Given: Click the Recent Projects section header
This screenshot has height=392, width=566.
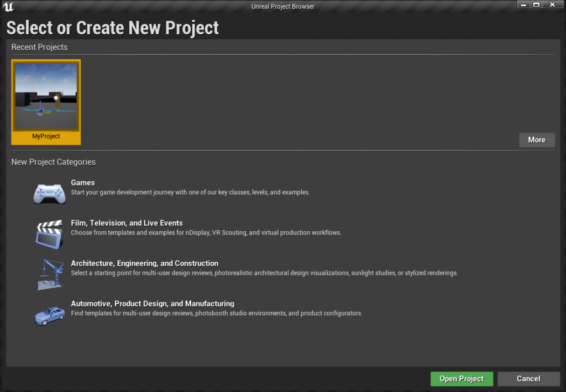Looking at the screenshot, I should (39, 47).
